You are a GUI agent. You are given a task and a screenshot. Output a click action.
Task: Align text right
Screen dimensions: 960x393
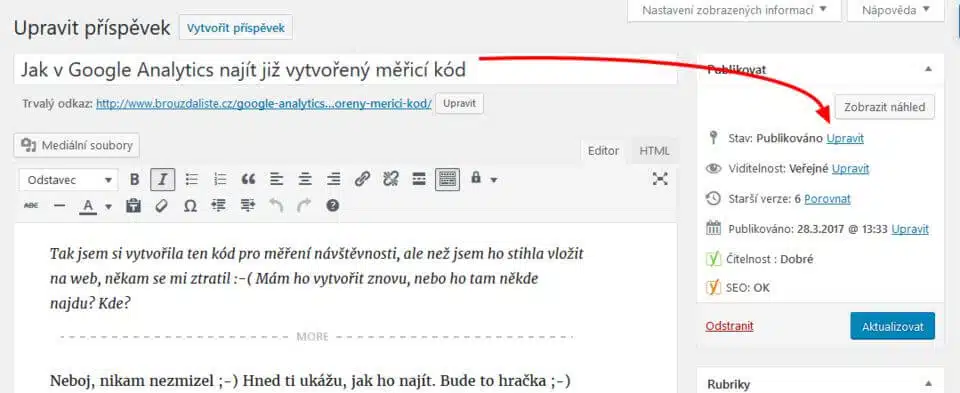[x=334, y=179]
